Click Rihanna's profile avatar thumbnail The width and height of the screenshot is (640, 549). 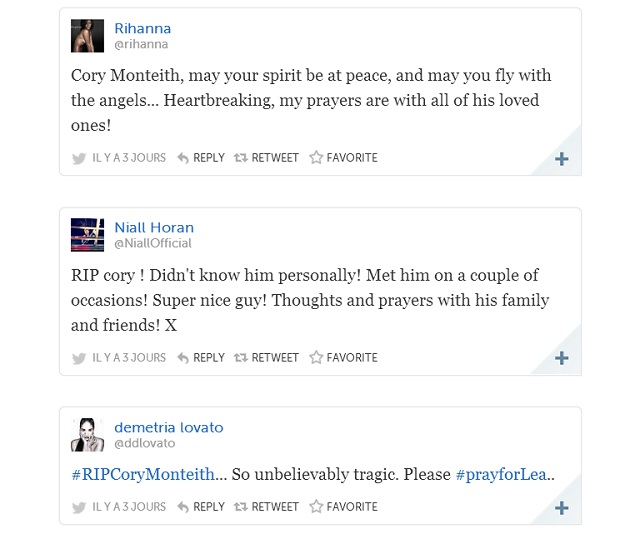(x=88, y=35)
